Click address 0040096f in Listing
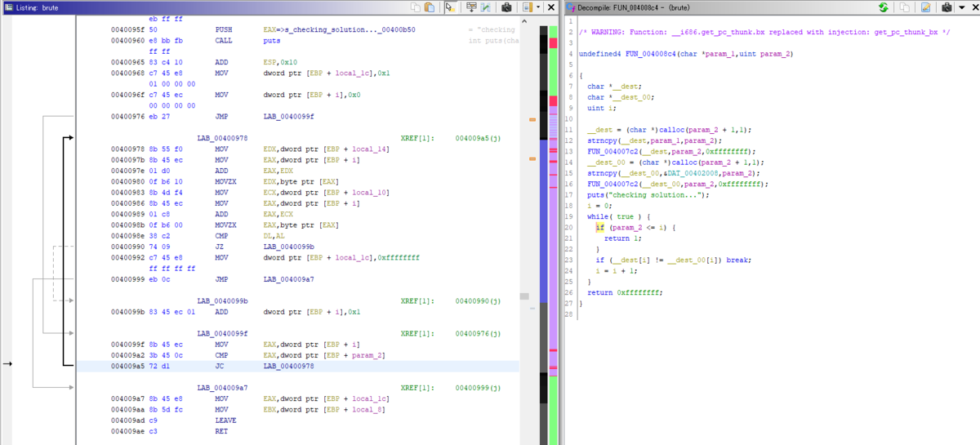This screenshot has height=445, width=980. point(129,95)
